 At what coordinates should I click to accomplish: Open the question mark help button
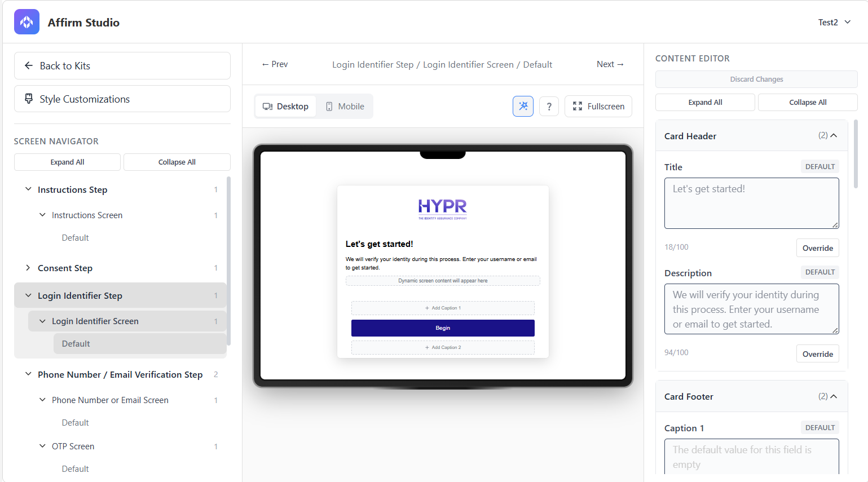click(x=549, y=107)
